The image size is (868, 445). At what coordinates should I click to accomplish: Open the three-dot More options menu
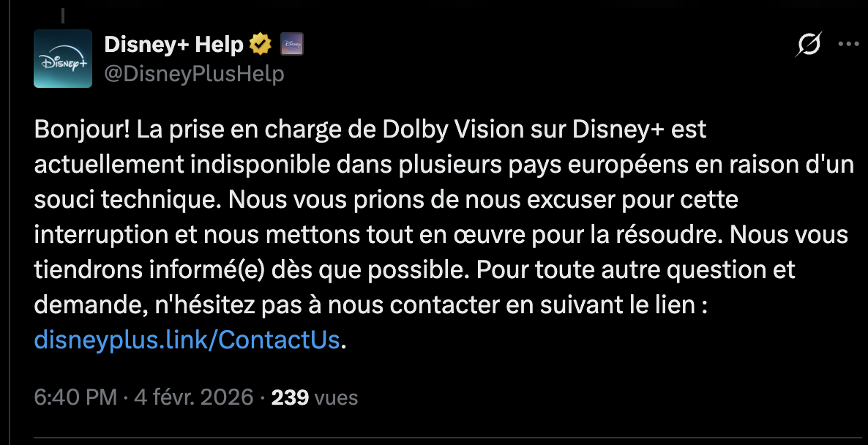[848, 44]
